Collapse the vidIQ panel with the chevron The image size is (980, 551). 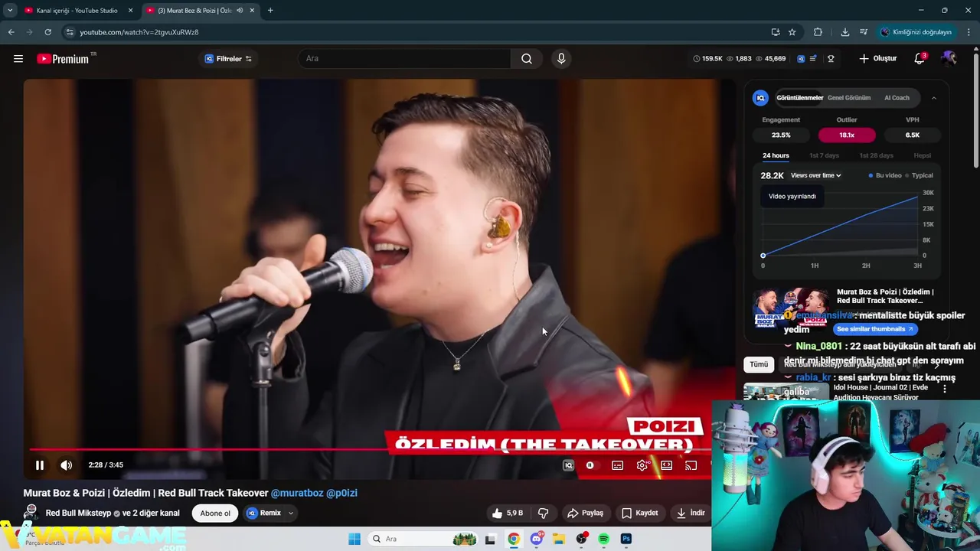(933, 98)
